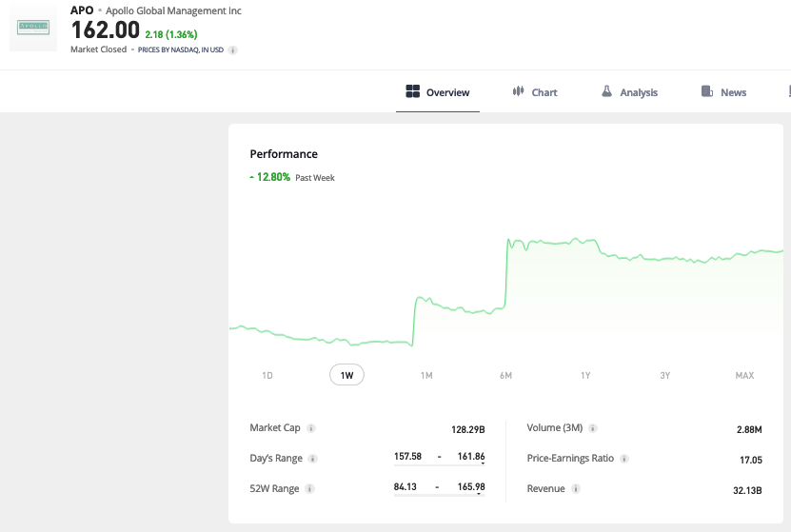Show 3Y performance range
This screenshot has width=791, height=532.
(665, 376)
